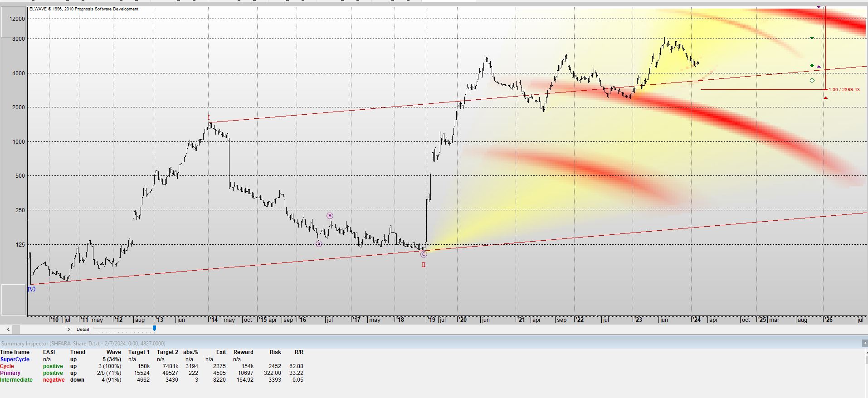This screenshot has width=868, height=398.
Task: Click the 2/b (71%) wave cell
Action: click(109, 373)
